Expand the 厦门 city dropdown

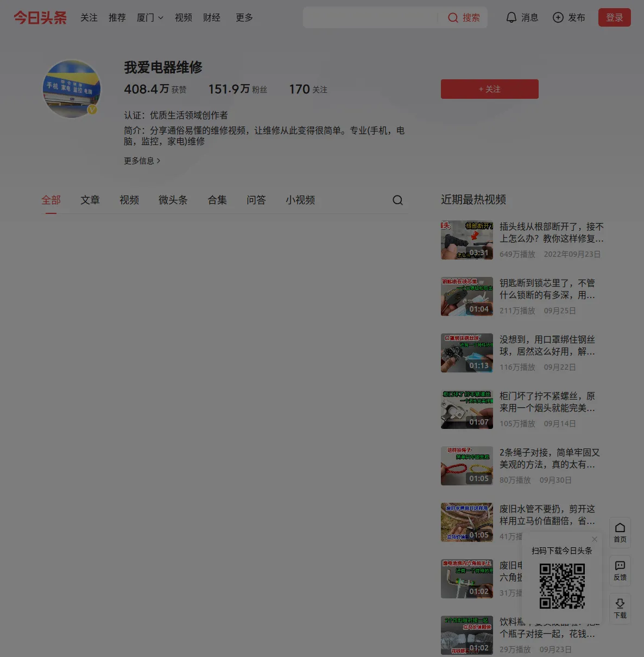point(150,18)
